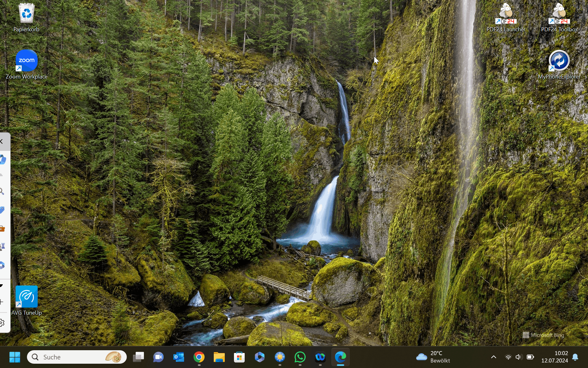This screenshot has height=368, width=588.
Task: Open File Explorer from the taskbar
Action: pyautogui.click(x=219, y=357)
